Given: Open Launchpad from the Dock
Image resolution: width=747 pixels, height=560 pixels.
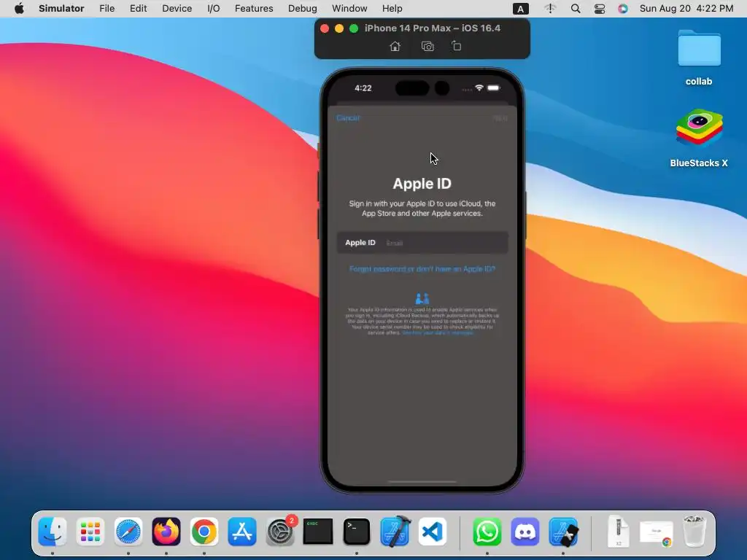Looking at the screenshot, I should pyautogui.click(x=90, y=532).
